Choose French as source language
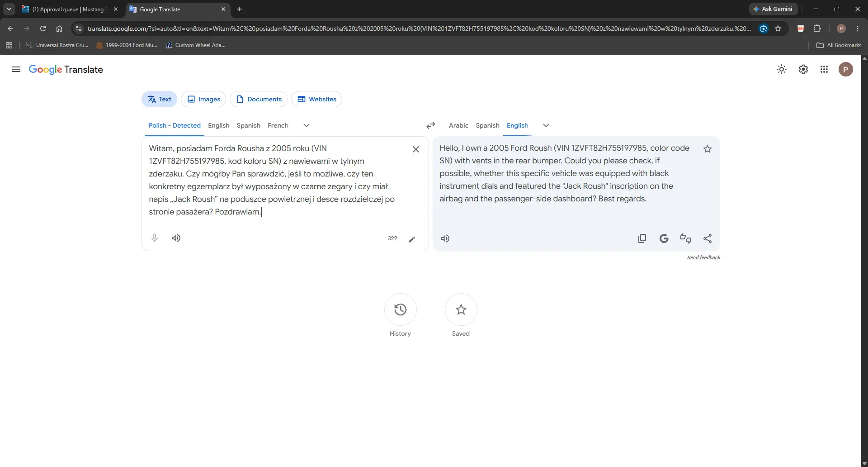868x467 pixels. point(278,125)
